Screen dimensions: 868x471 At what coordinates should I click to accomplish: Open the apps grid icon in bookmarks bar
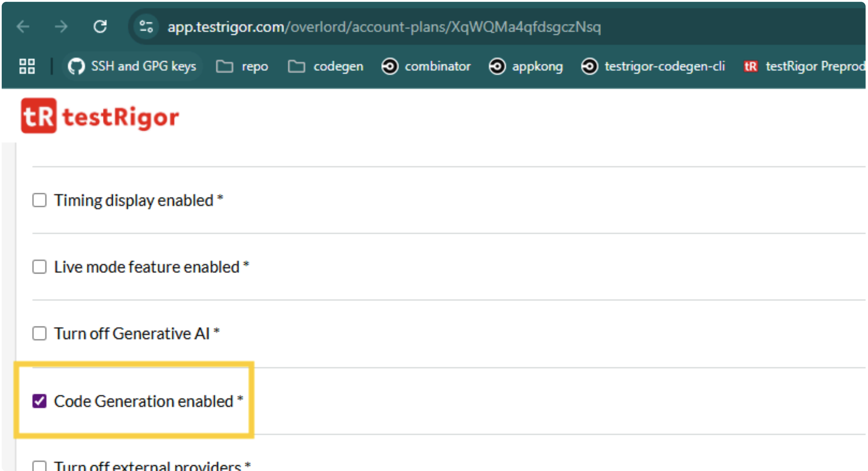(27, 66)
